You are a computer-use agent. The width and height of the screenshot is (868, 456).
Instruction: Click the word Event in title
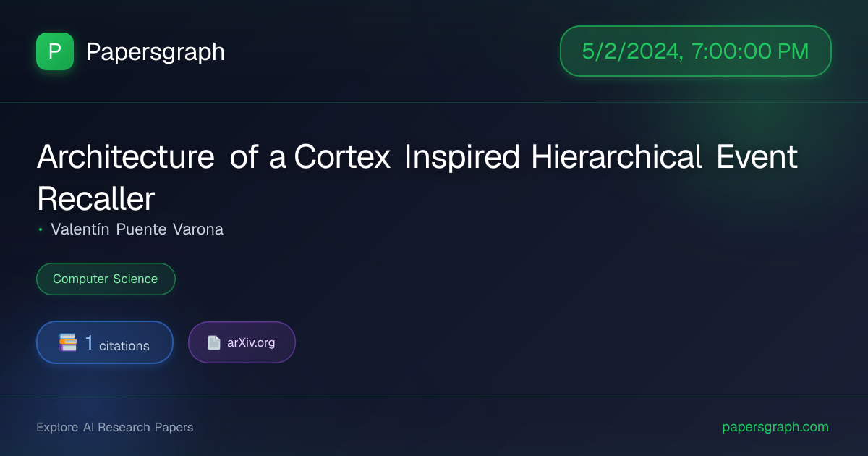click(x=757, y=156)
